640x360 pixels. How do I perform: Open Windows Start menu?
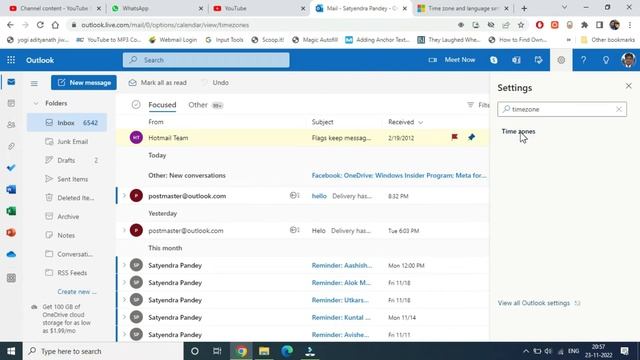(x=11, y=351)
